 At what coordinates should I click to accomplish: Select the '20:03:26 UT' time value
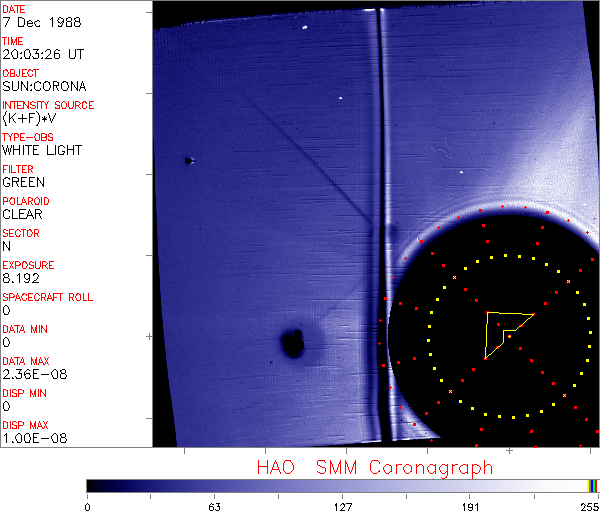click(43, 54)
